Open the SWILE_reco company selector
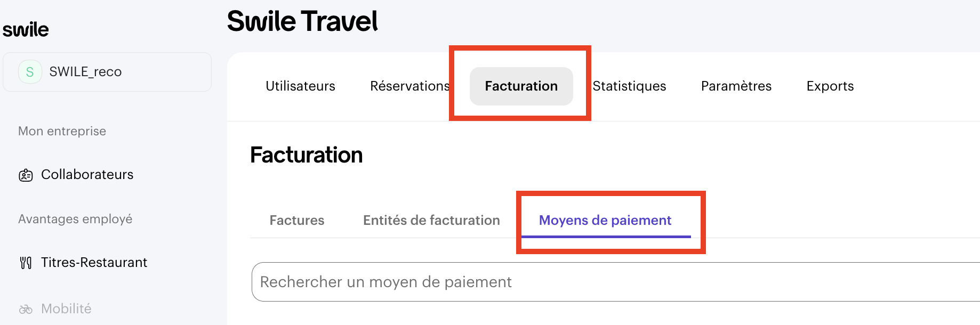 pyautogui.click(x=107, y=72)
